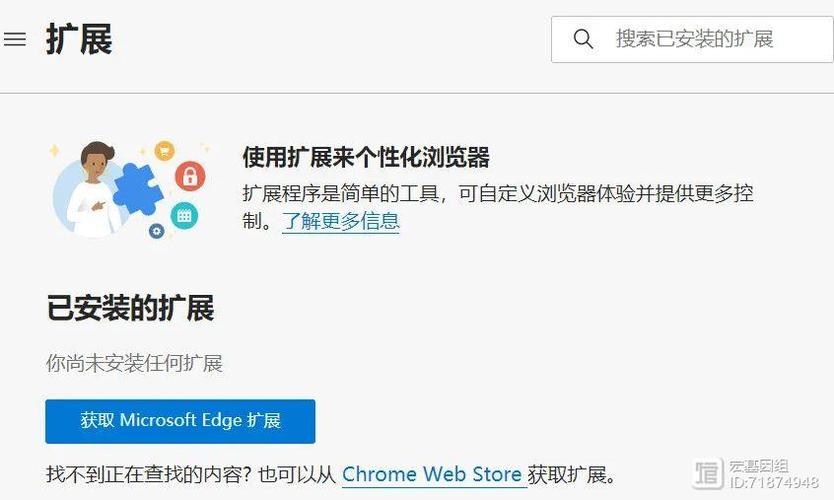Click the small blue gear icon
The height and width of the screenshot is (500, 834).
point(156,231)
